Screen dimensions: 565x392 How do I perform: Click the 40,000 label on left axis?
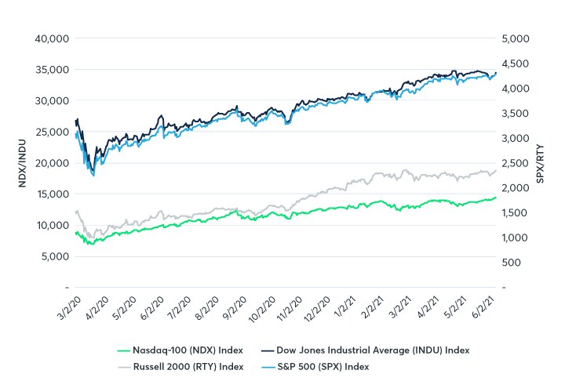(53, 38)
